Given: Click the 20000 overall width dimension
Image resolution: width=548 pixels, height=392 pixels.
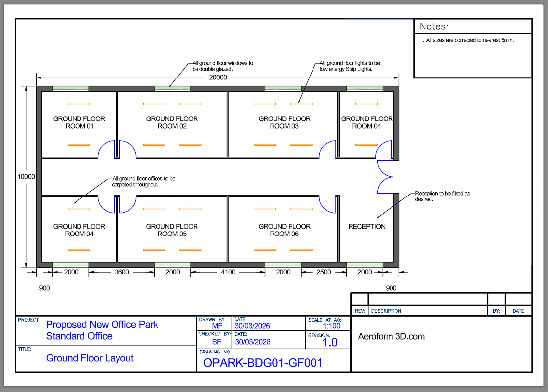Looking at the screenshot, I should point(218,77).
